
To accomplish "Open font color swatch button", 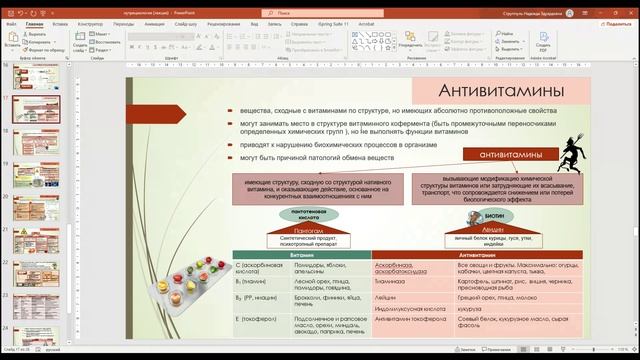I will [x=212, y=47].
